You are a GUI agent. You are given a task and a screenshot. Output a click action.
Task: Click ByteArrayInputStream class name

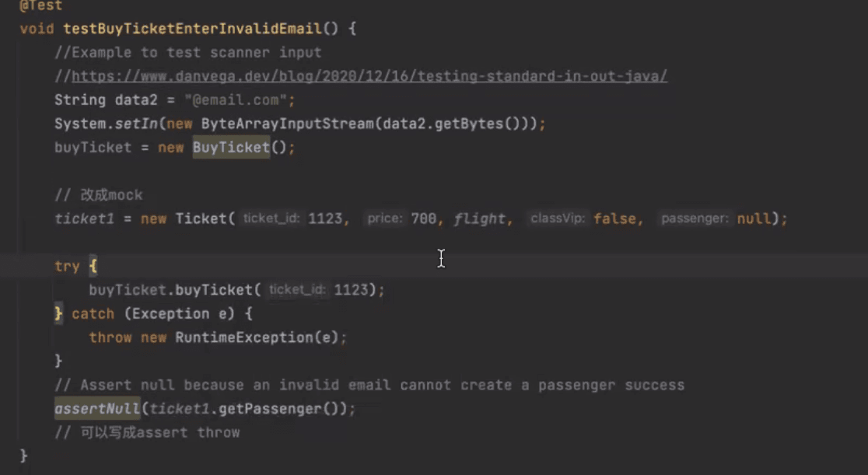pos(287,124)
